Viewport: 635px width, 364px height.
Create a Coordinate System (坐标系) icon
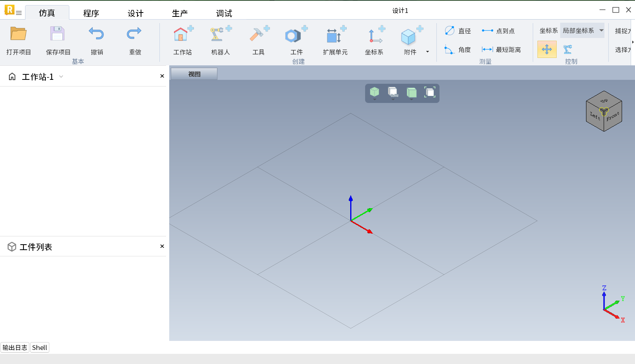pos(374,35)
